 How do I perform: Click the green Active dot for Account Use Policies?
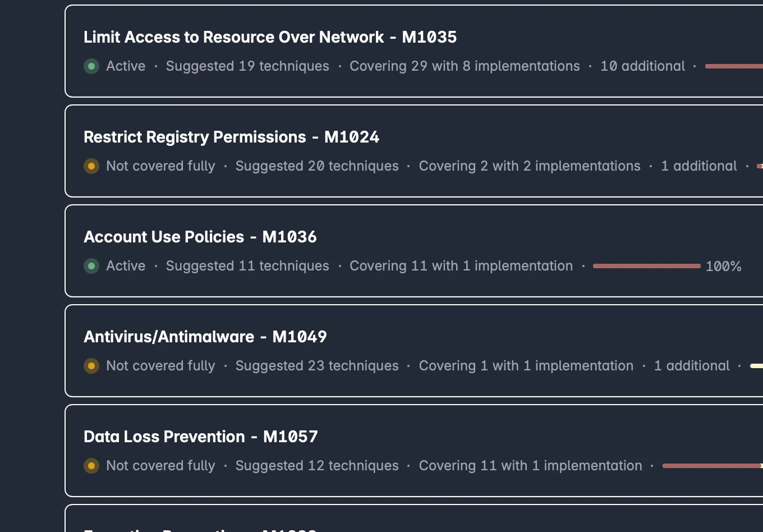pyautogui.click(x=91, y=266)
